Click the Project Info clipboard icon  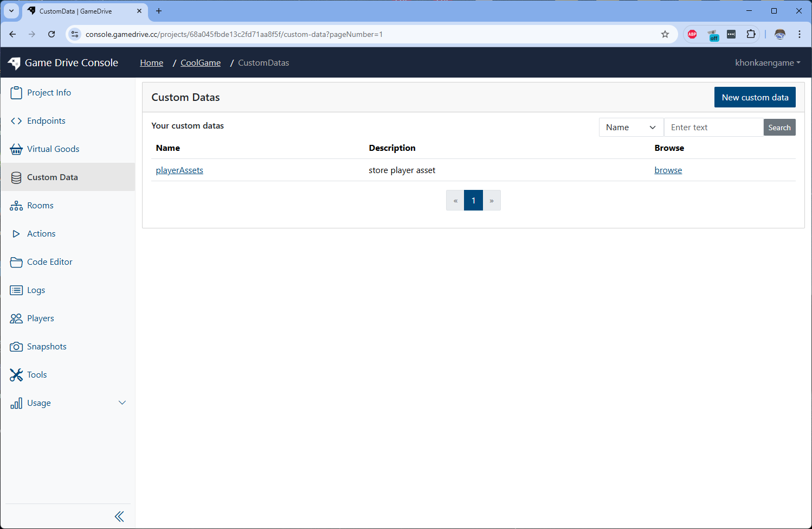16,93
